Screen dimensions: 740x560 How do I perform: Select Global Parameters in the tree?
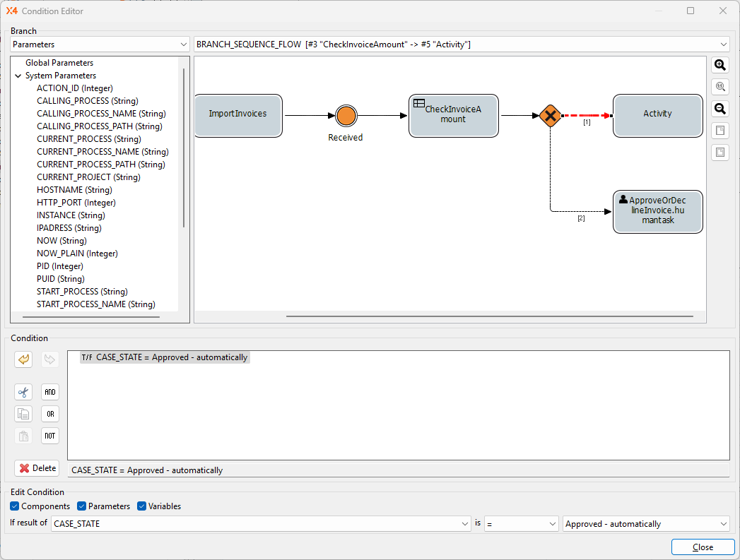(x=59, y=63)
